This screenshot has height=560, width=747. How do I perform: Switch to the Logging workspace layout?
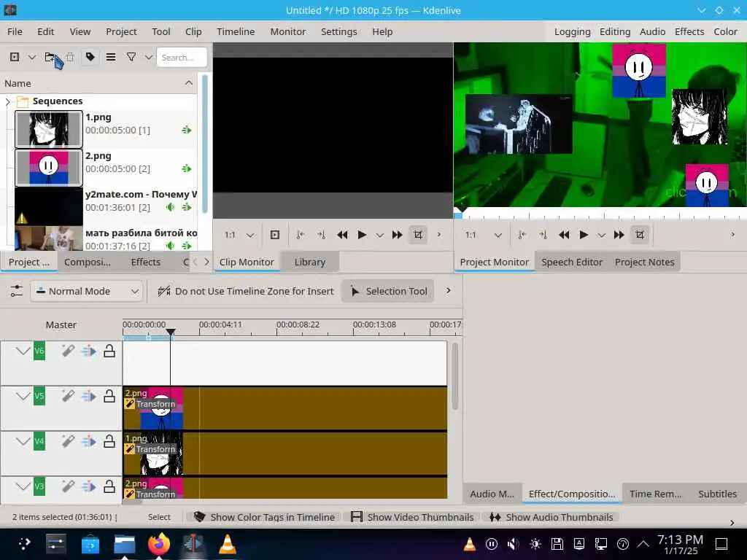point(572,31)
